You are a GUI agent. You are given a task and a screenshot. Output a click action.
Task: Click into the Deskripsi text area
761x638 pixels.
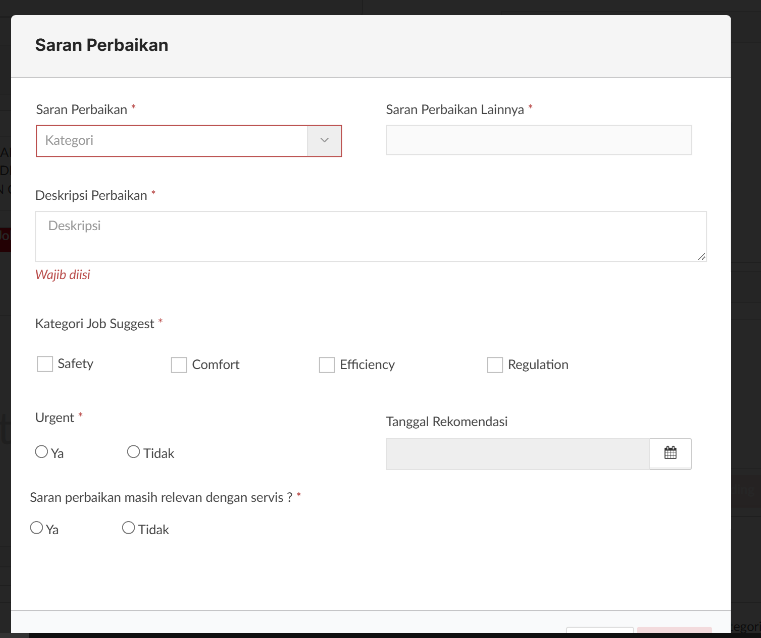(x=370, y=236)
